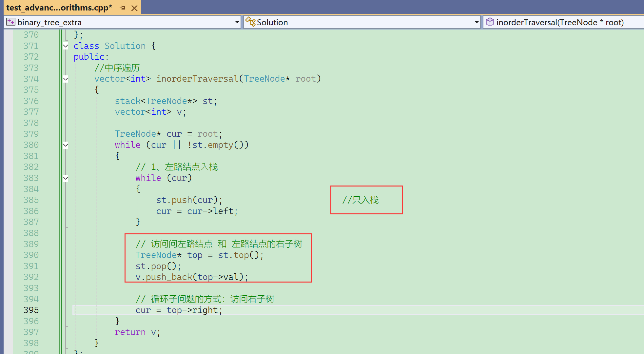Click the breakpoint margin beside line 385

pyautogui.click(x=8, y=200)
